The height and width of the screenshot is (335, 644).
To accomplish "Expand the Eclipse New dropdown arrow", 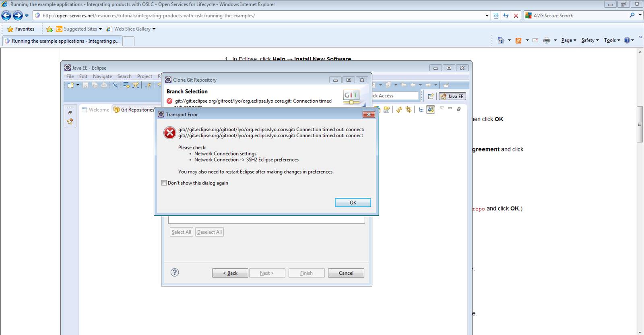I will (x=78, y=85).
